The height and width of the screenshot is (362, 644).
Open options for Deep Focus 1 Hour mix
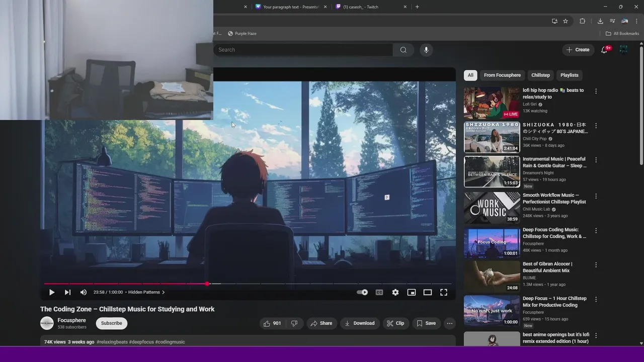(596, 299)
